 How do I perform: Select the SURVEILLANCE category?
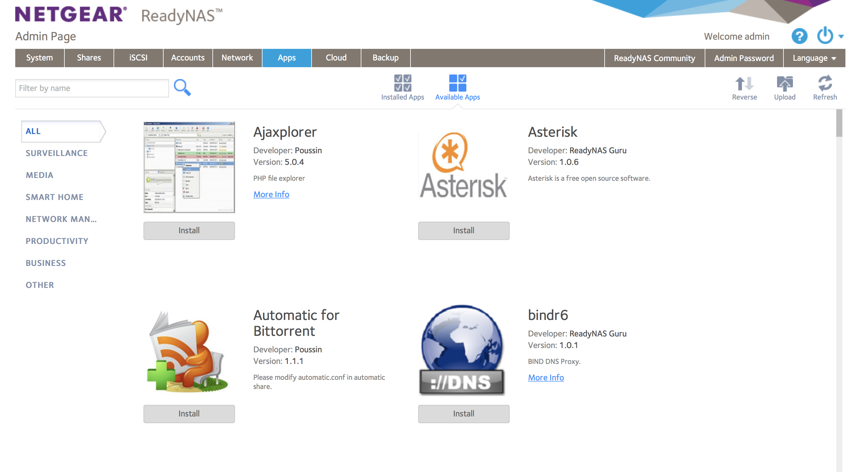coord(56,153)
